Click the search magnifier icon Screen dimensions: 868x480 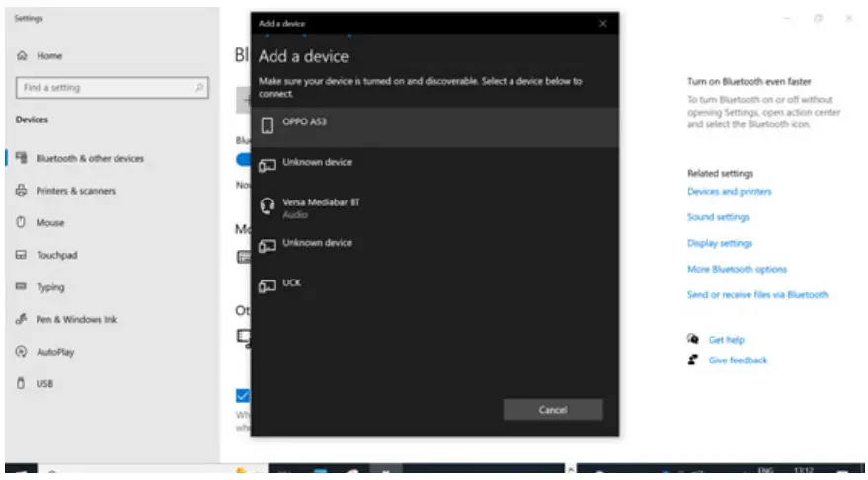[x=198, y=88]
